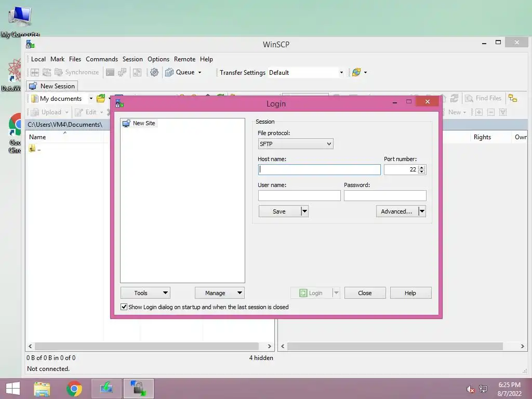
Task: Open the Manage dropdown in Login dialog
Action: coord(220,293)
